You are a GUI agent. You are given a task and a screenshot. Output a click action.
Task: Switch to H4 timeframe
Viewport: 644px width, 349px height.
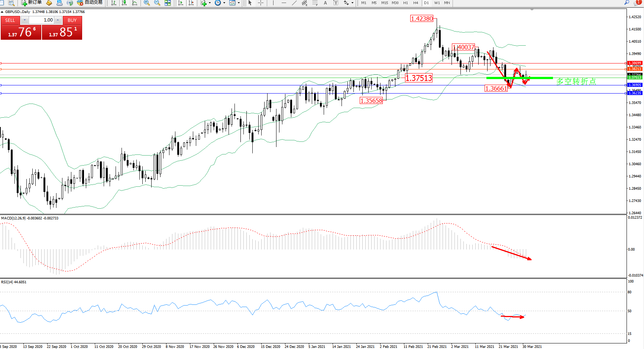tap(415, 3)
